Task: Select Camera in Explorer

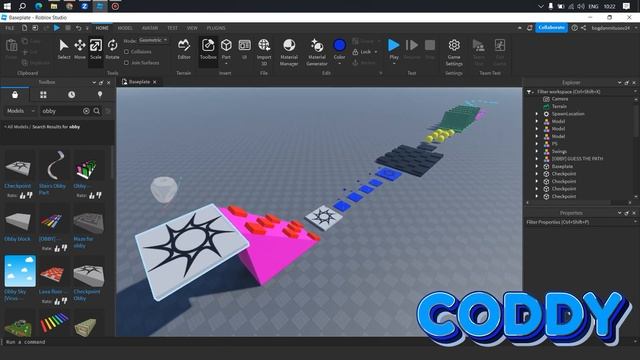Action: [560, 99]
